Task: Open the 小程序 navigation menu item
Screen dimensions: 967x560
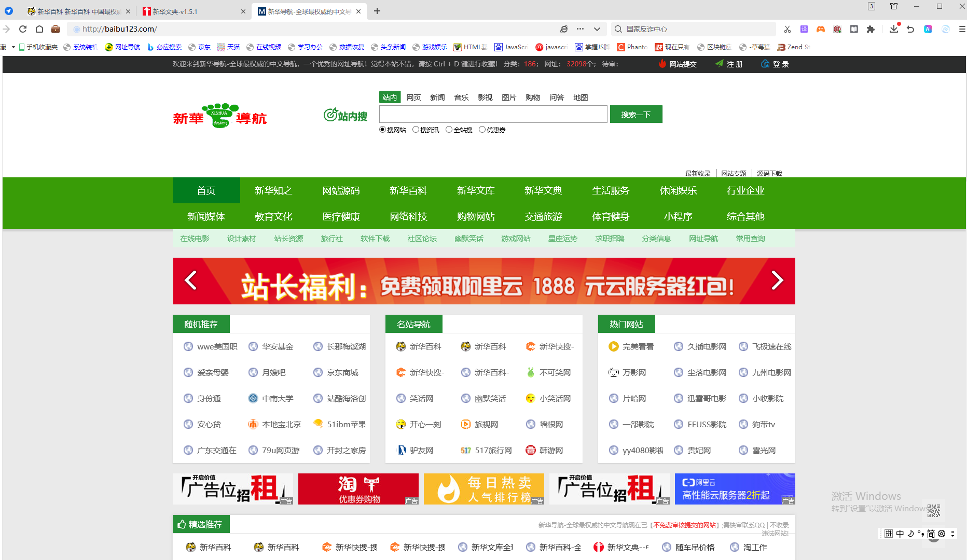Action: point(678,216)
